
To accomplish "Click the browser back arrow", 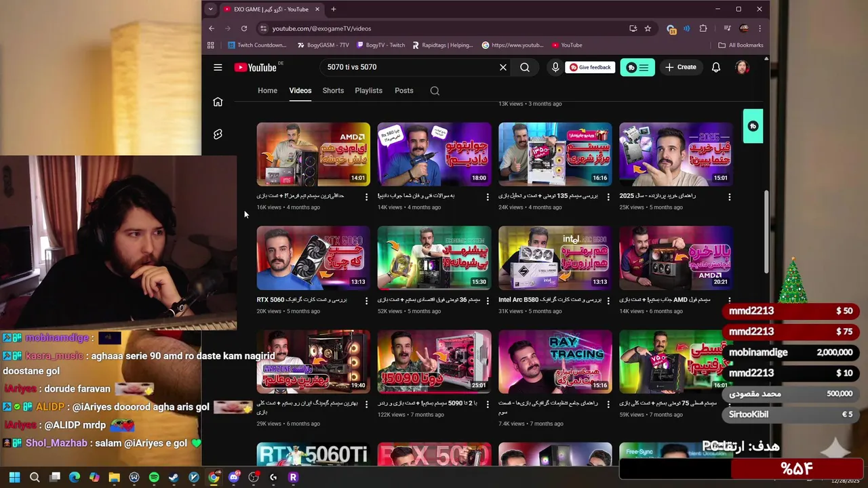I will click(x=212, y=28).
